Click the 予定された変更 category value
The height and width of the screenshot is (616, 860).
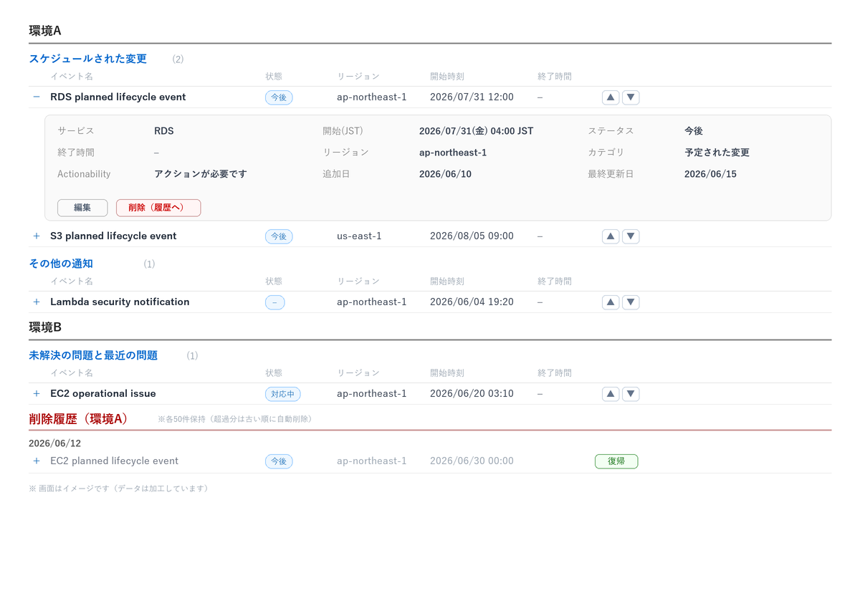(717, 153)
